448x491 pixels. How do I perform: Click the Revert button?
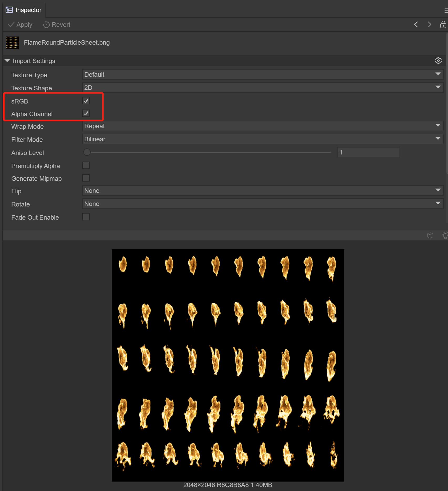[57, 25]
